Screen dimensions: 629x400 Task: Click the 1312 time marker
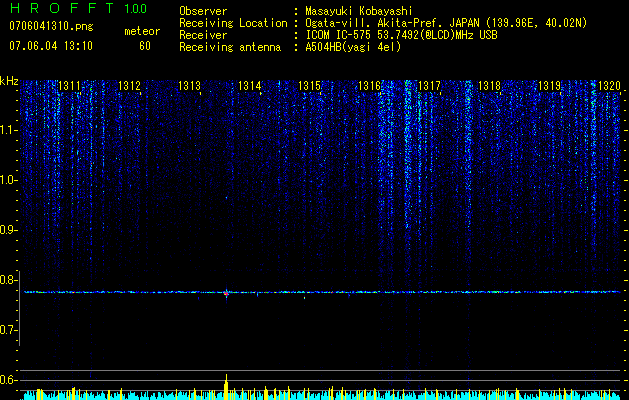point(130,85)
